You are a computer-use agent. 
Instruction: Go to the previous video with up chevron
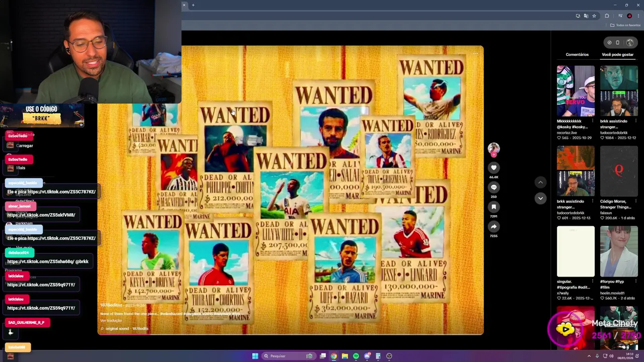(540, 182)
